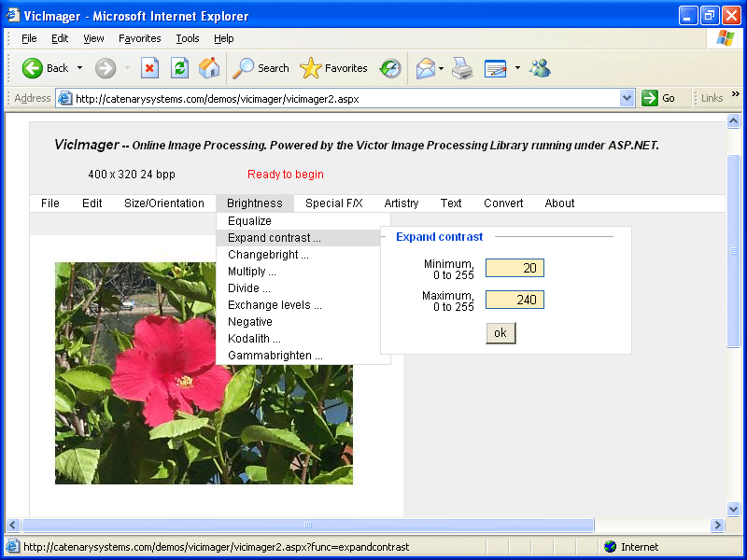Open the Back button dropdown arrow

point(82,67)
